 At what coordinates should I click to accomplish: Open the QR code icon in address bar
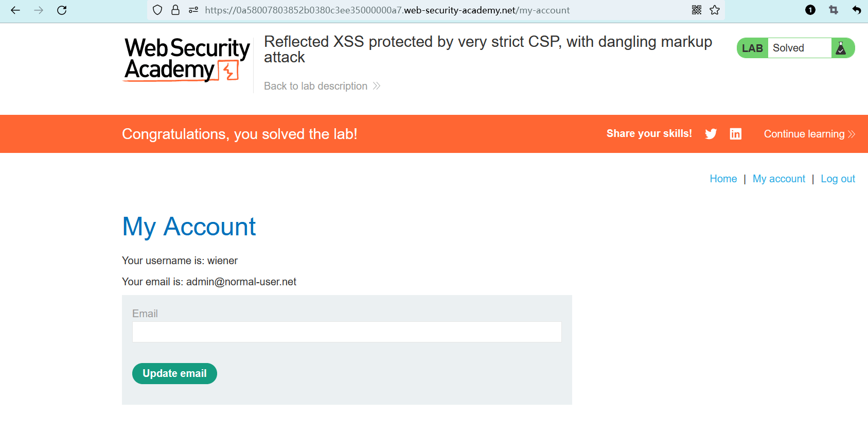pyautogui.click(x=697, y=10)
